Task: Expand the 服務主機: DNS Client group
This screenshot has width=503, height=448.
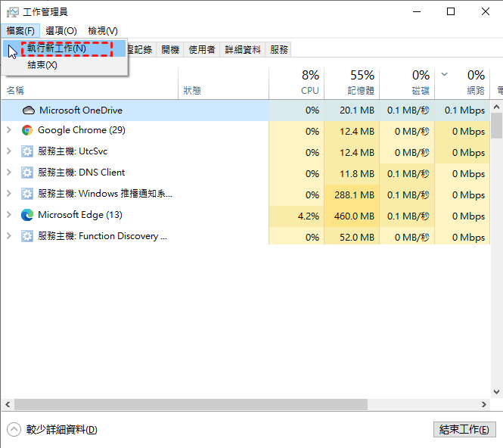Action: pyautogui.click(x=8, y=173)
